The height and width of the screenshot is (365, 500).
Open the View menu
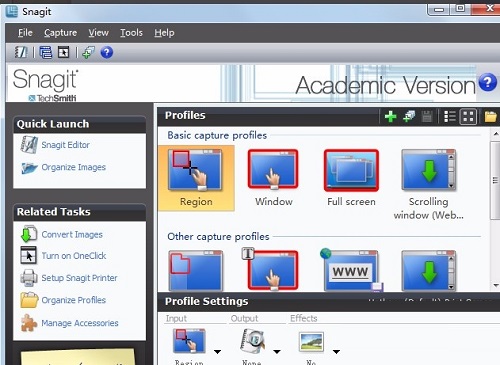(98, 33)
